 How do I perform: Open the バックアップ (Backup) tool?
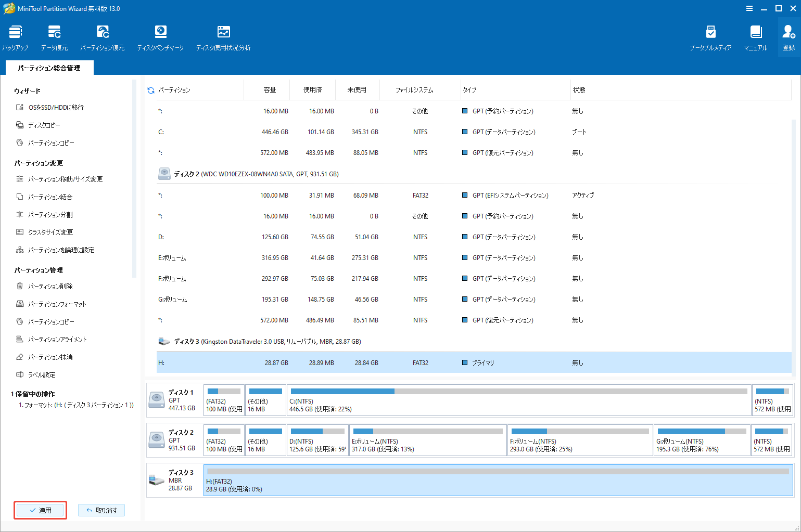(x=15, y=36)
